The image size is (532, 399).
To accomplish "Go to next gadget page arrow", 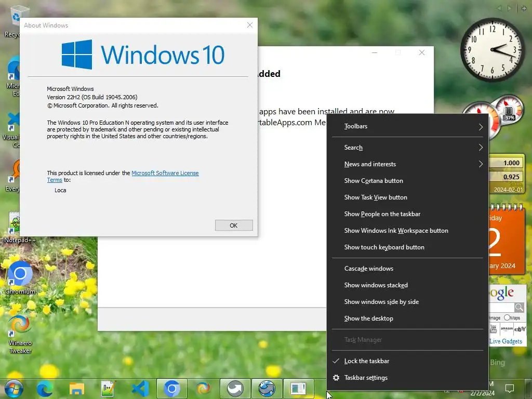I will pos(509,8).
